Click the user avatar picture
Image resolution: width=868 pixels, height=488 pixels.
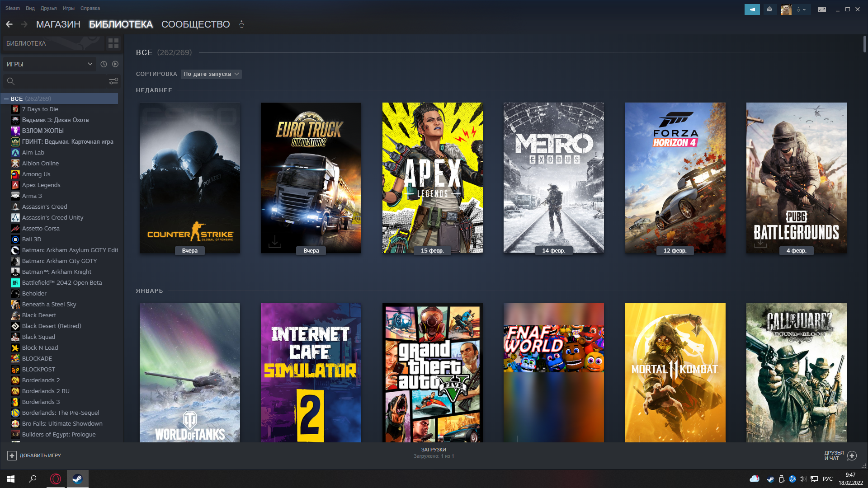coord(786,9)
